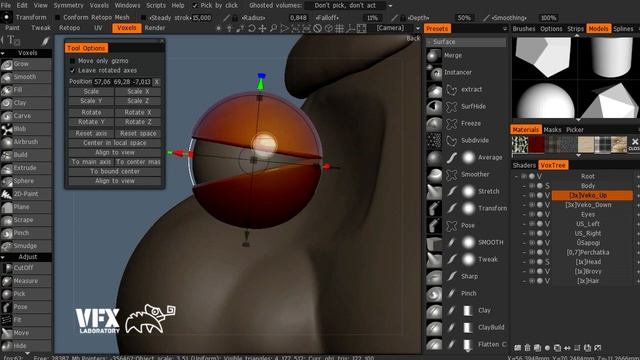
Task: Uncheck Leave rotated axes option
Action: [73, 71]
